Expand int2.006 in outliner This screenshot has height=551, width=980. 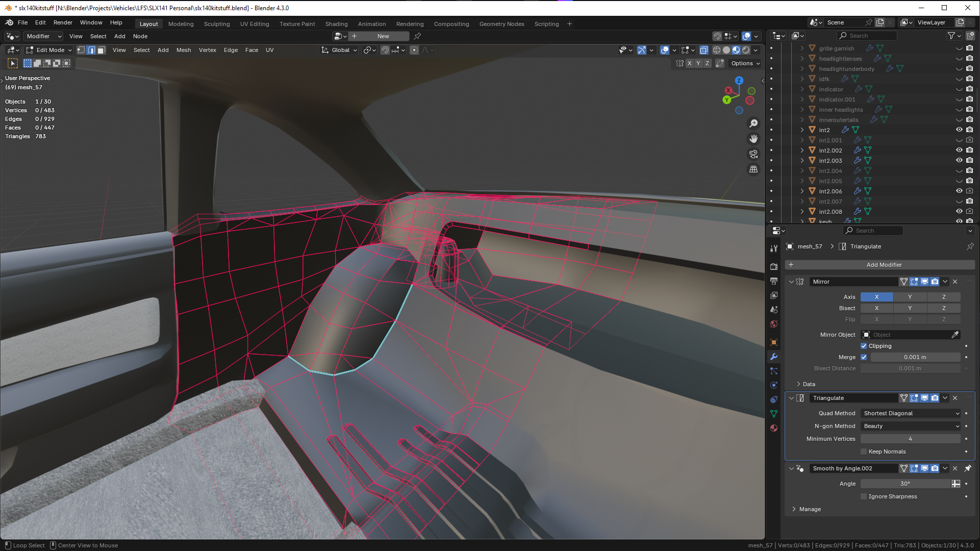point(802,191)
